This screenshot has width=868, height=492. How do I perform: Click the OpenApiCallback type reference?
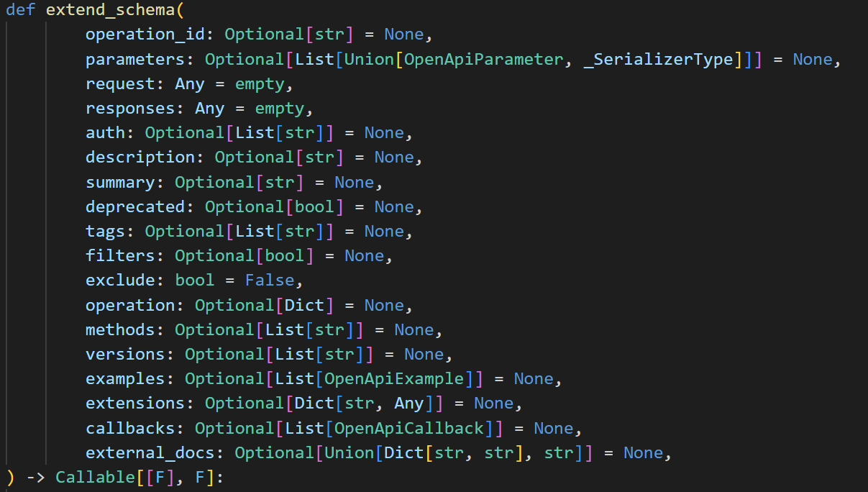(x=409, y=429)
